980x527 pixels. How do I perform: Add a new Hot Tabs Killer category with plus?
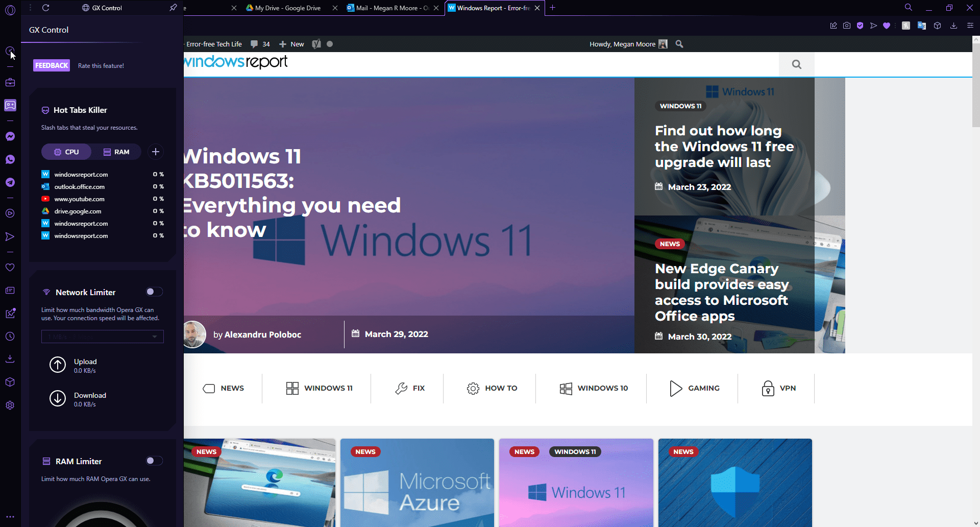coord(156,152)
